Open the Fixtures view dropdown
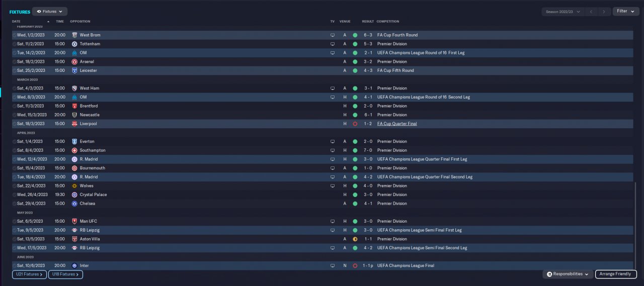Screen dimensions: 644x286 pyautogui.click(x=50, y=11)
